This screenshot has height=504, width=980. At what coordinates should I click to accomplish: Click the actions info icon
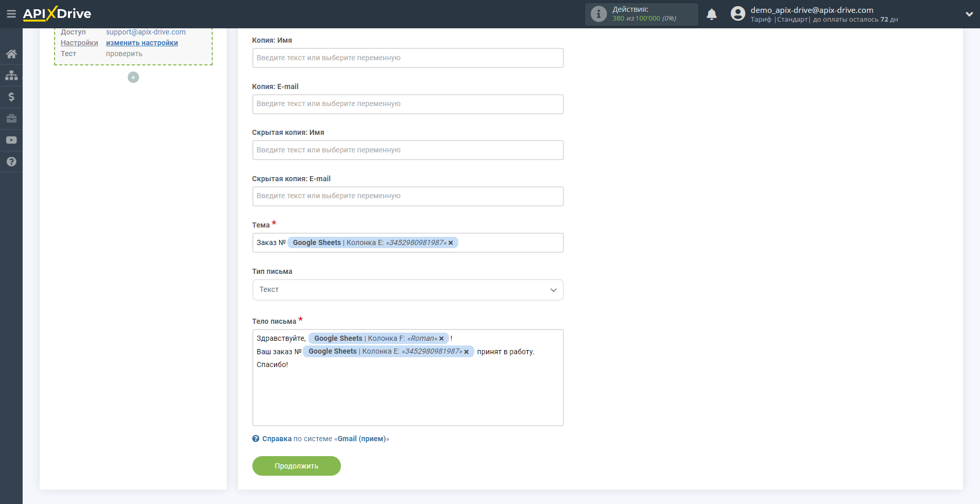coord(598,14)
